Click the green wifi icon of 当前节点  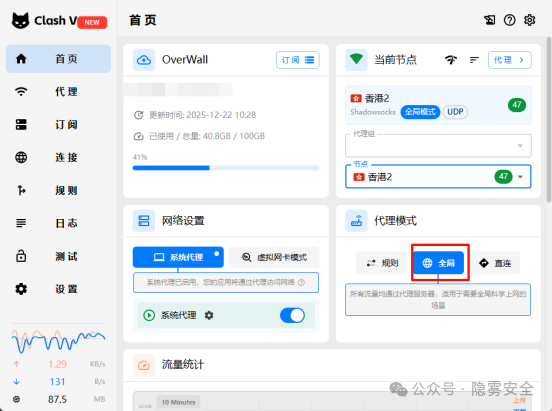point(356,60)
